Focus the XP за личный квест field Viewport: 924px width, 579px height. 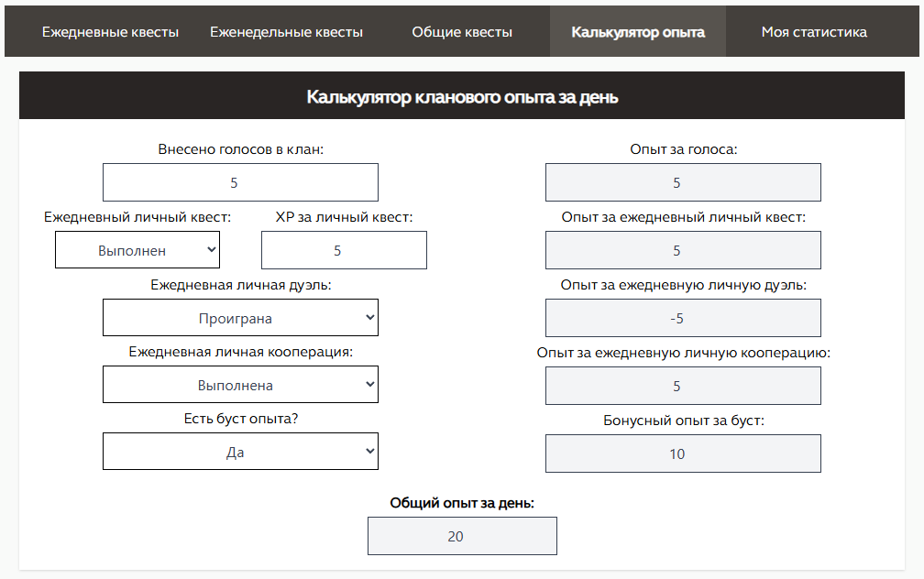pos(344,250)
